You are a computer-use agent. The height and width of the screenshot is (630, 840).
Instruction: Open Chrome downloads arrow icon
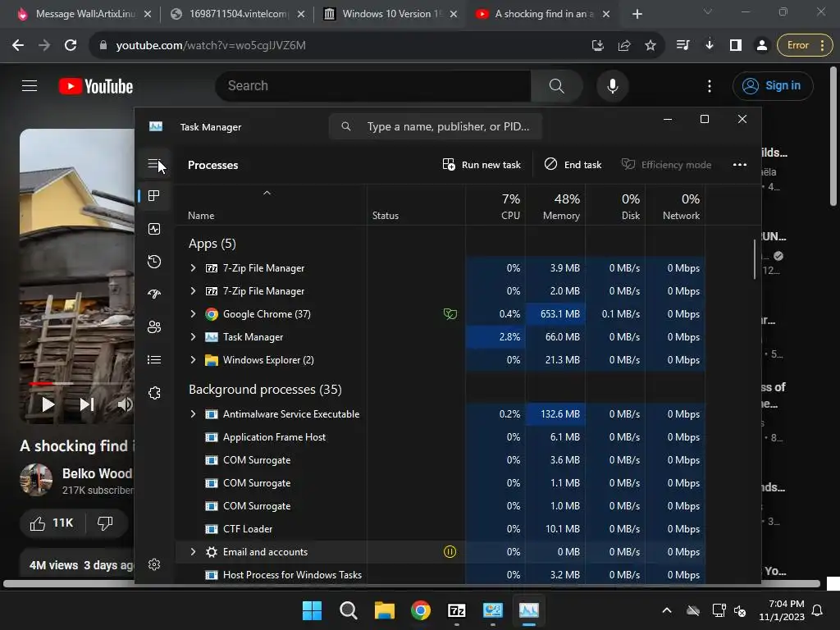pyautogui.click(x=710, y=45)
